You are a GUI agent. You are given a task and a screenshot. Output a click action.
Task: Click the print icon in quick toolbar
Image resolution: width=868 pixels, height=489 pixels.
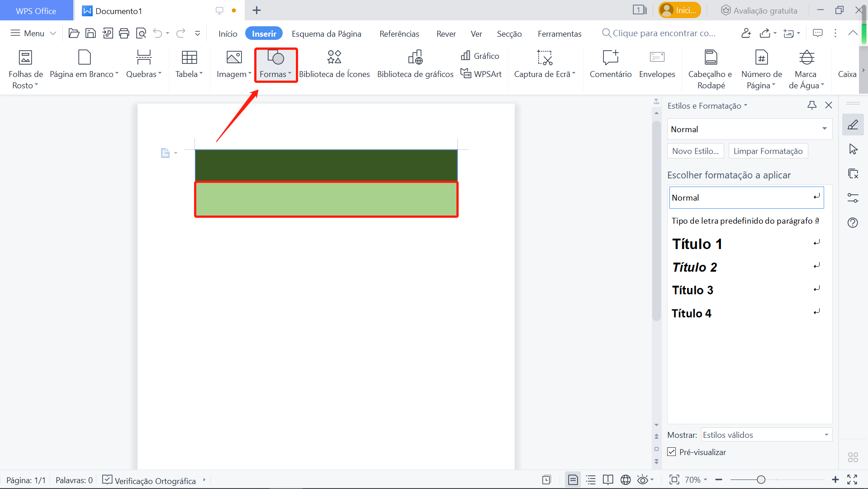click(x=124, y=33)
